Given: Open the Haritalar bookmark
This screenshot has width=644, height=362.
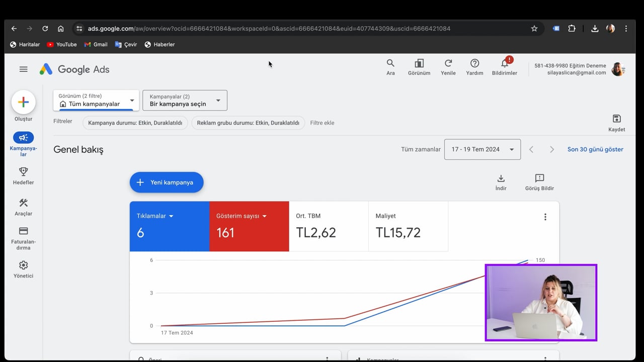Looking at the screenshot, I should (25, 44).
